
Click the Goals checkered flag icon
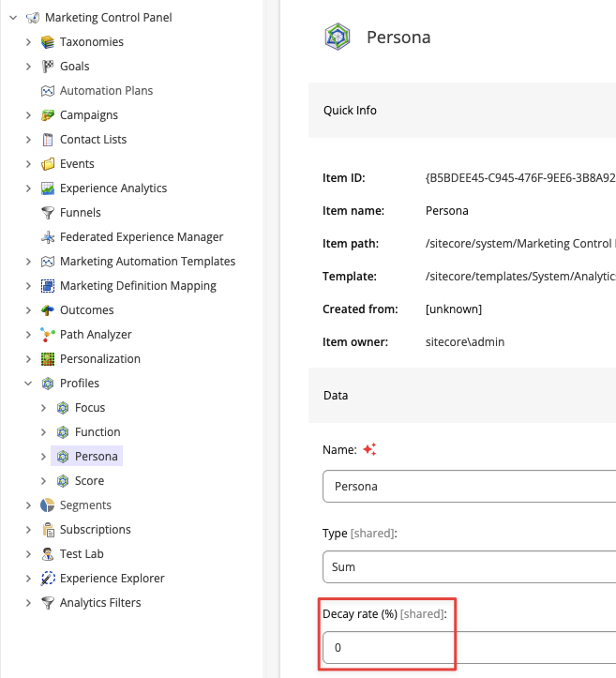48,67
